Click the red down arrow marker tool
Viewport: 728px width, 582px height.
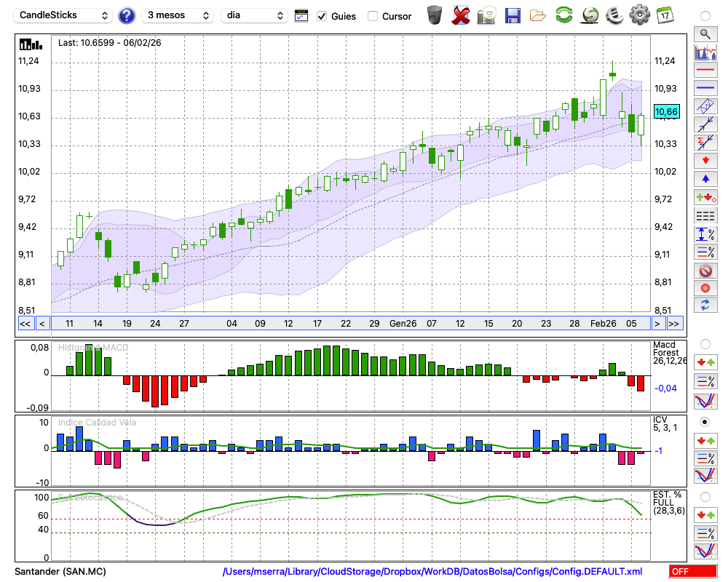click(x=705, y=161)
